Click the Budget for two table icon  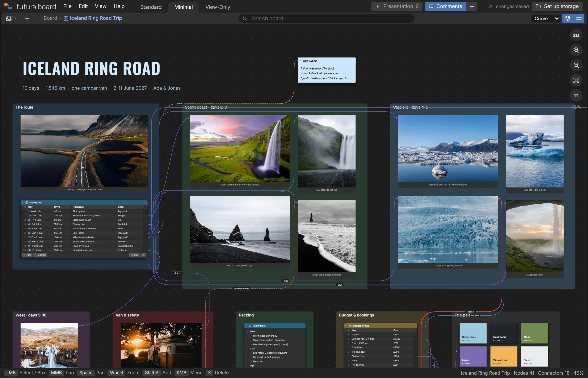[350, 326]
